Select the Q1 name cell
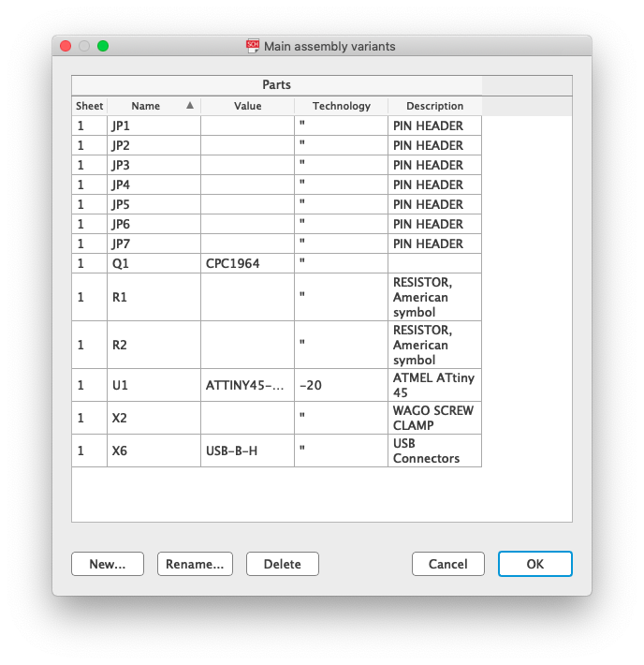This screenshot has width=644, height=665. (154, 263)
